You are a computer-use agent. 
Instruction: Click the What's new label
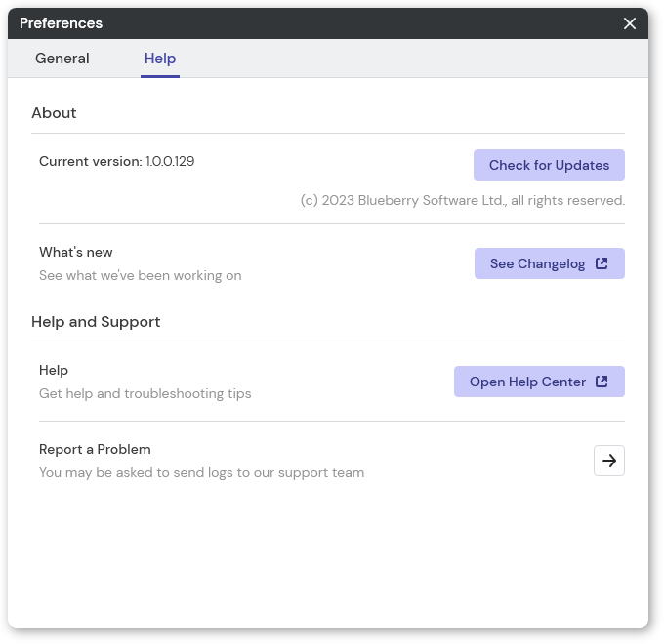click(76, 252)
